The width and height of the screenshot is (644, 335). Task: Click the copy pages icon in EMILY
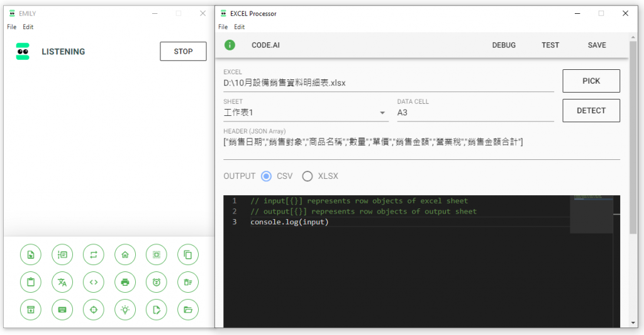(188, 255)
